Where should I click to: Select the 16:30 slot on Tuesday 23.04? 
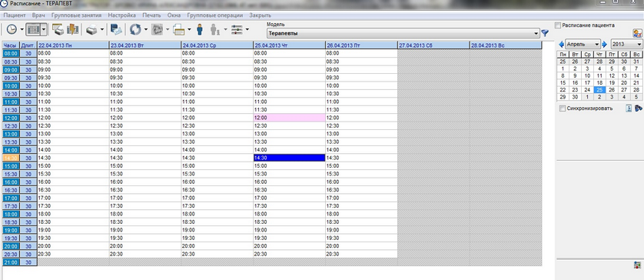145,190
